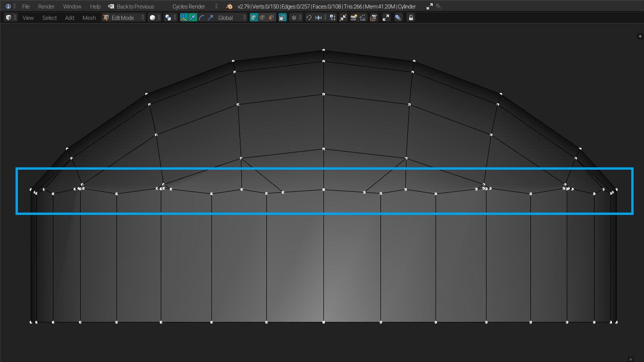The width and height of the screenshot is (644, 362).
Task: Open the pivot point selector
Action: (x=171, y=17)
